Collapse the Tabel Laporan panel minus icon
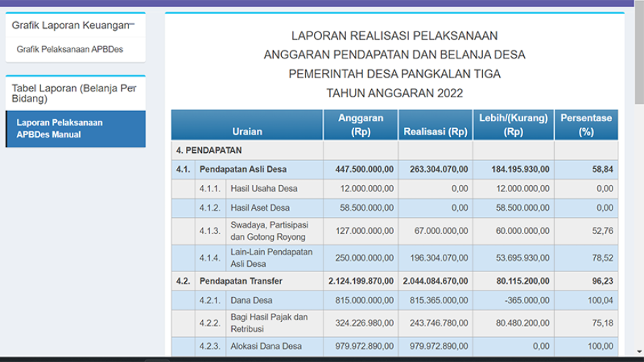Image resolution: width=644 pixels, height=362 pixels. pyautogui.click(x=132, y=88)
